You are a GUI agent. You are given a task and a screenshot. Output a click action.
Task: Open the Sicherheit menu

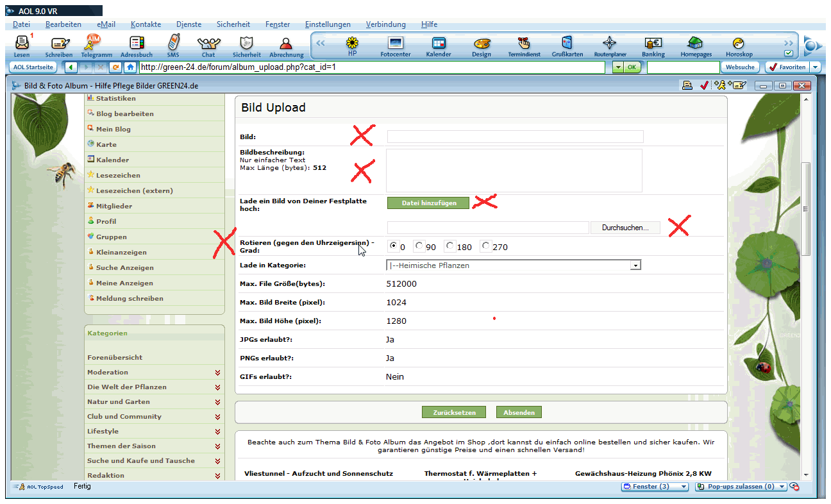pyautogui.click(x=233, y=24)
